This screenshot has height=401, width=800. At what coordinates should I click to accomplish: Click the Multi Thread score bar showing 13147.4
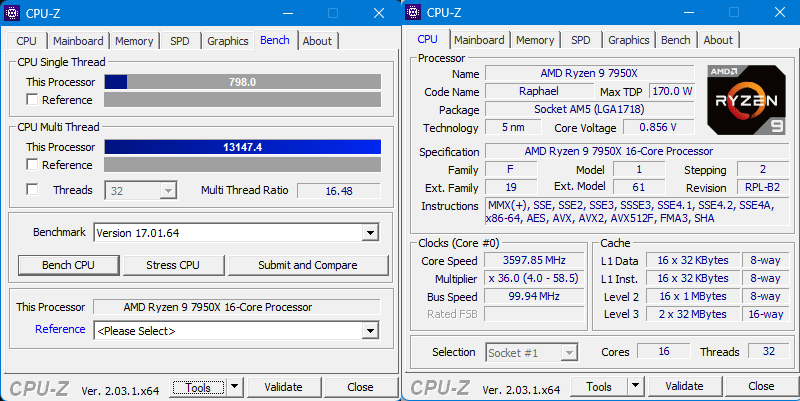pos(242,147)
